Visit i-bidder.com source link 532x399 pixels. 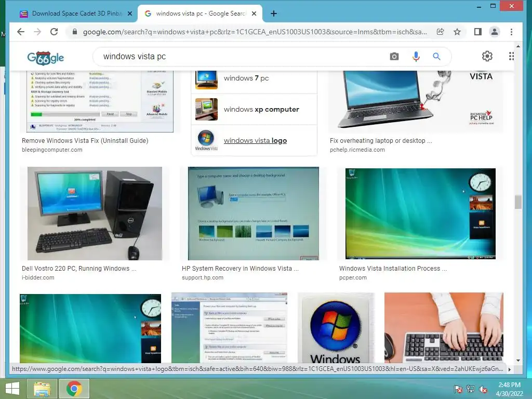[x=38, y=277]
